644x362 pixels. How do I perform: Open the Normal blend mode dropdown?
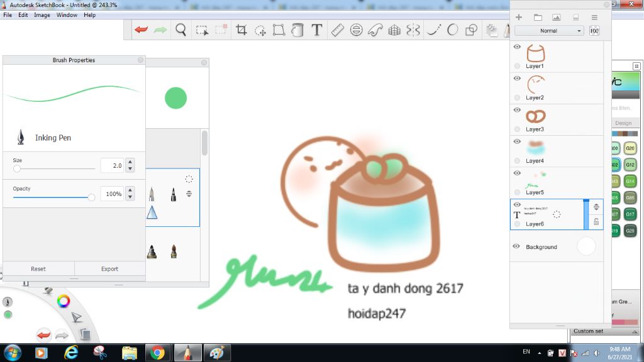[549, 31]
